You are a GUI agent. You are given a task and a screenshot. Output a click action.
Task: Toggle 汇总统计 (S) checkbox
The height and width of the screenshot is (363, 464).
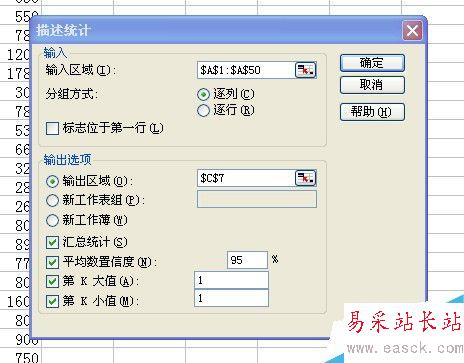(52, 243)
